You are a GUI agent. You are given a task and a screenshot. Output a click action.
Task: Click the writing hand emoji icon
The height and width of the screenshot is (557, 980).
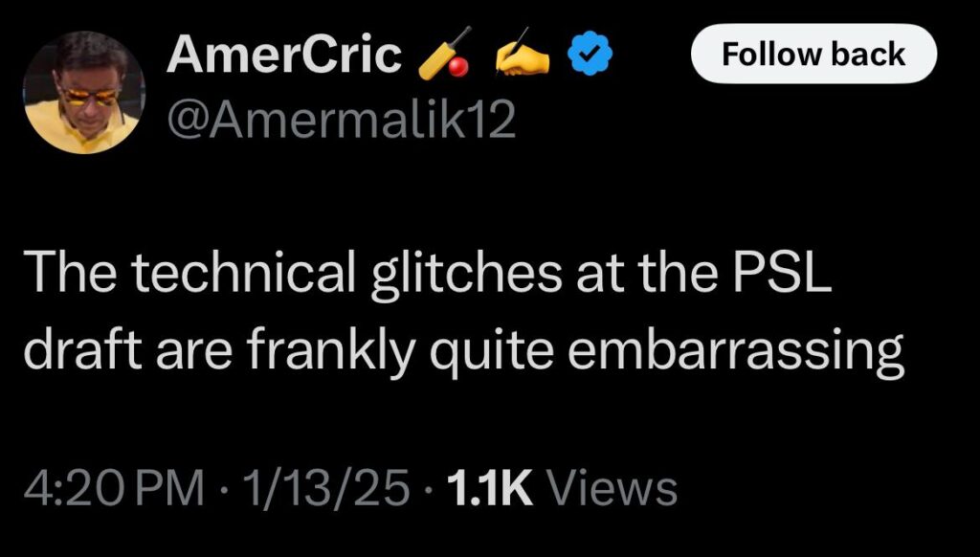pos(522,57)
